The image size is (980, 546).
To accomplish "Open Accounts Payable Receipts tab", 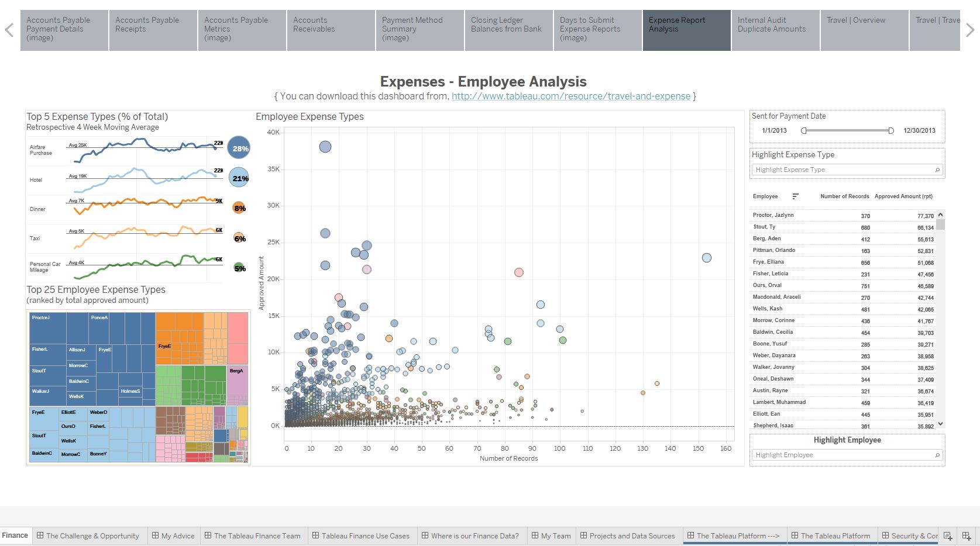I will tap(153, 30).
